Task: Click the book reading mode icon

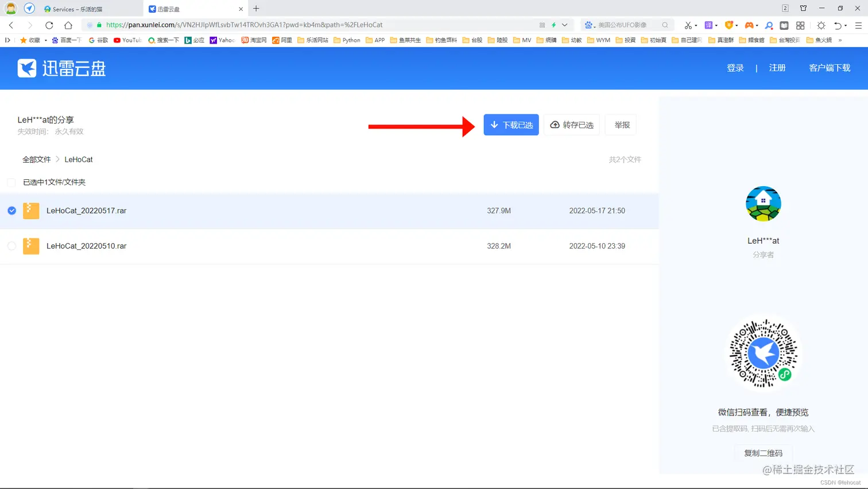Action: (784, 25)
